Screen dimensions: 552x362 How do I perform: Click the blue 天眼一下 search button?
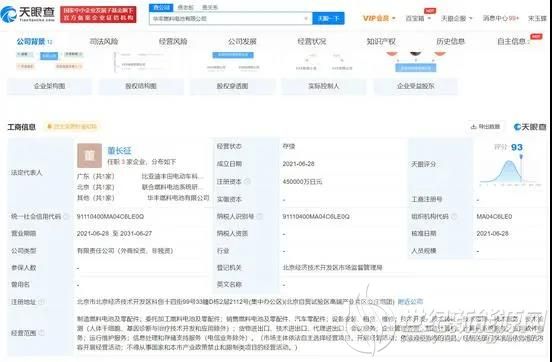pyautogui.click(x=328, y=18)
